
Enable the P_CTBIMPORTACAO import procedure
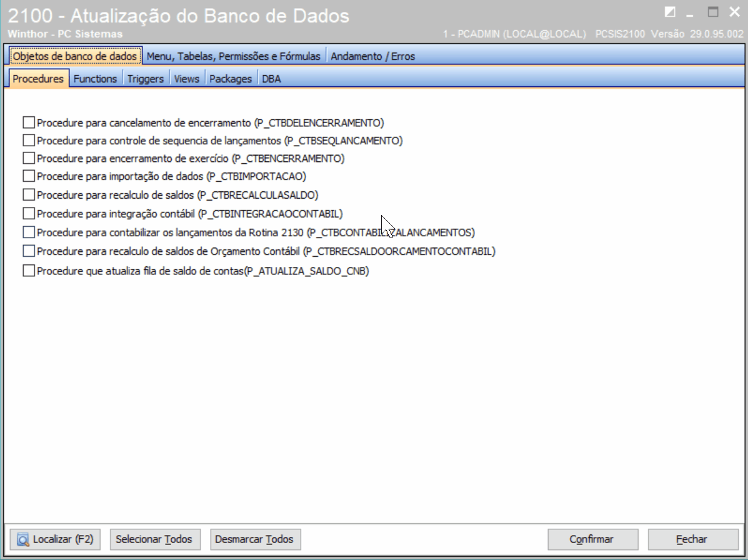[x=29, y=176]
